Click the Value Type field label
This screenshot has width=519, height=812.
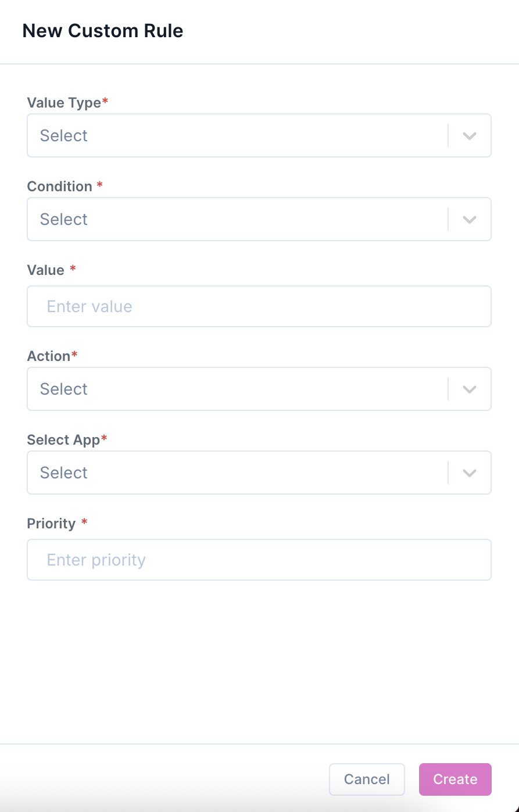(x=64, y=103)
